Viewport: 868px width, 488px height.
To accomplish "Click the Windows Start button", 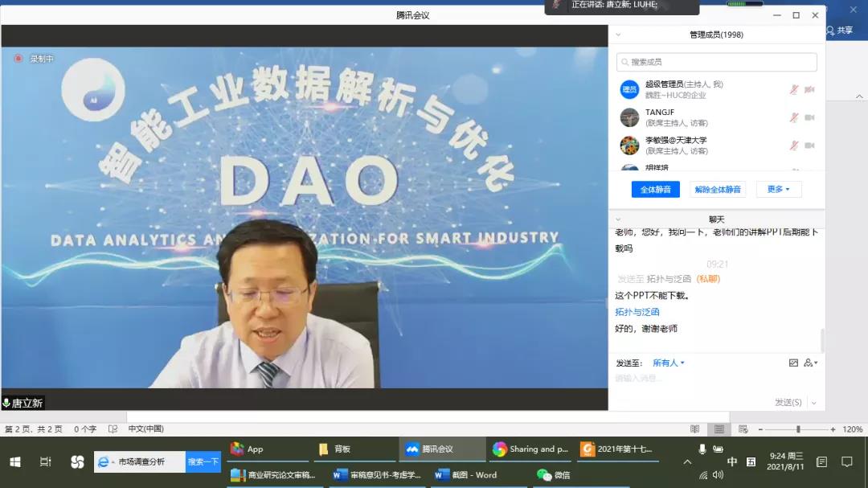I will click(14, 461).
